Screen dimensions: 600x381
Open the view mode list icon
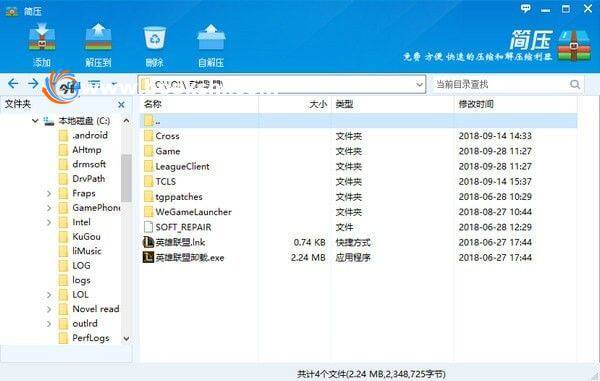pos(94,84)
